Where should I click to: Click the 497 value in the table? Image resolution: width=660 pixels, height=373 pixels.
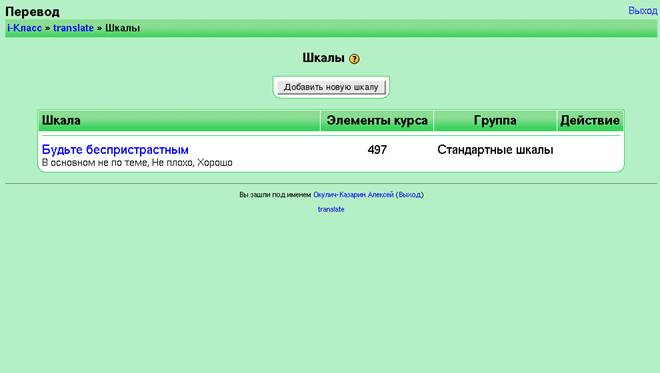[x=377, y=149]
